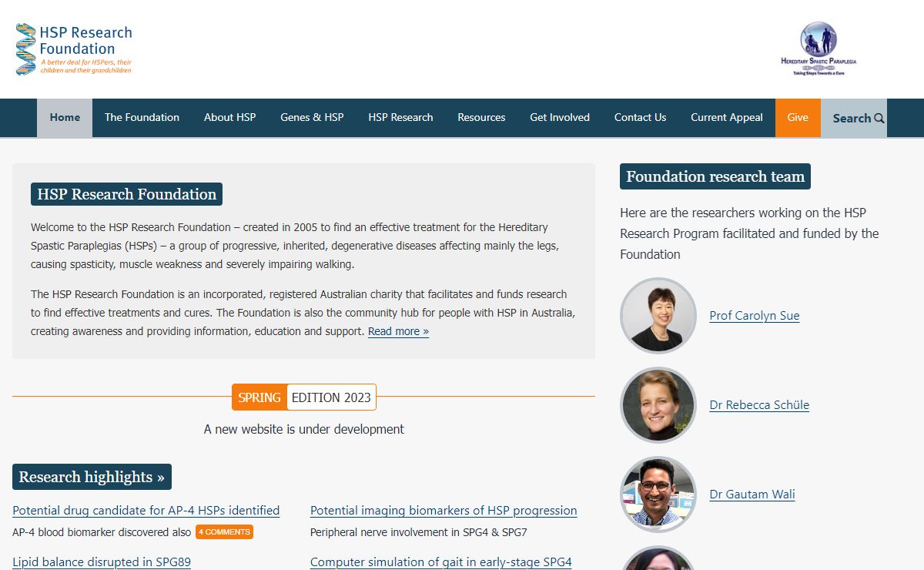The height and width of the screenshot is (570, 924).
Task: Click the 4 Comments badge
Action: tap(224, 532)
